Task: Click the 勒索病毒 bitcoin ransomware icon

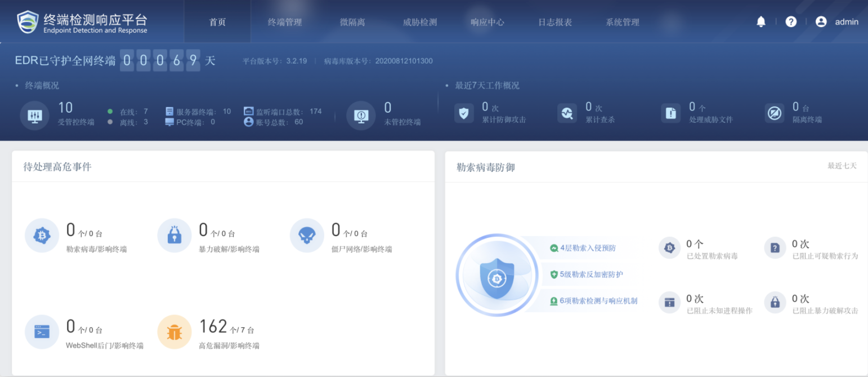Action: click(42, 236)
